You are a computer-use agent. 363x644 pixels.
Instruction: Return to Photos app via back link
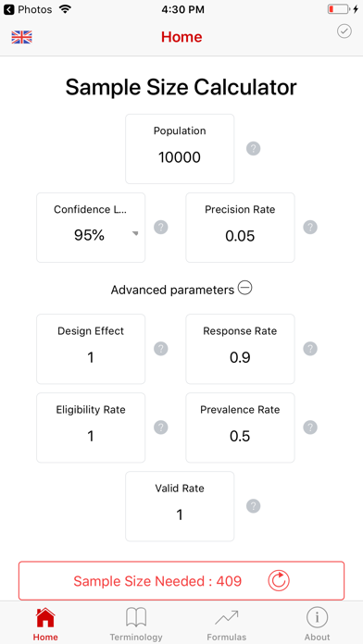28,9
